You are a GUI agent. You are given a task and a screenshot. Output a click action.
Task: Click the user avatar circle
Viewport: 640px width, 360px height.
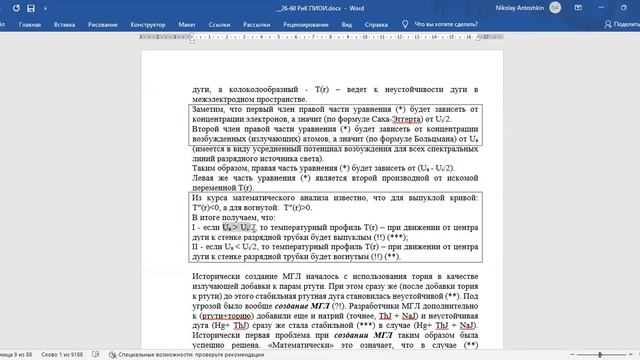click(555, 7)
